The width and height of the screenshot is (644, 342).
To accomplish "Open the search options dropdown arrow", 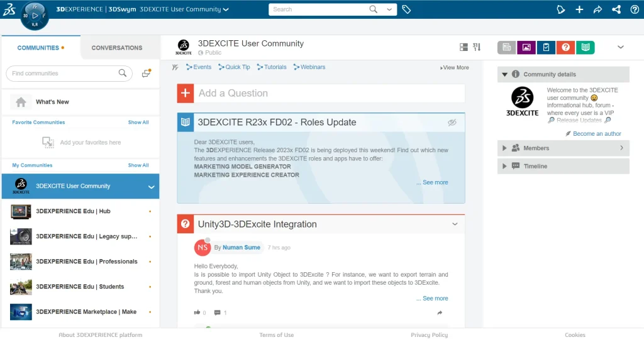I will tap(389, 9).
